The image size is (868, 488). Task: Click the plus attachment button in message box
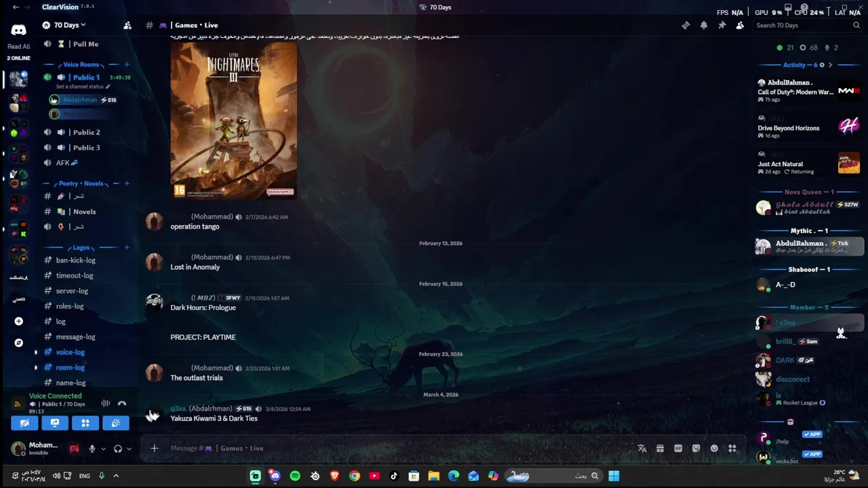pos(154,448)
